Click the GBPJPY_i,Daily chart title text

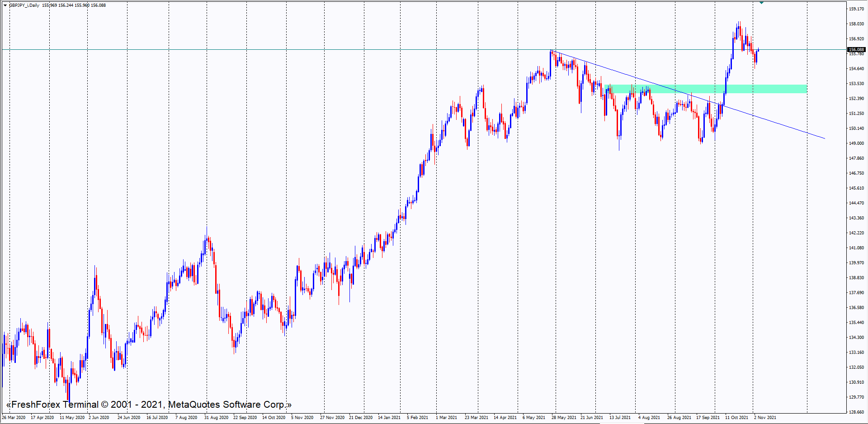[24, 5]
